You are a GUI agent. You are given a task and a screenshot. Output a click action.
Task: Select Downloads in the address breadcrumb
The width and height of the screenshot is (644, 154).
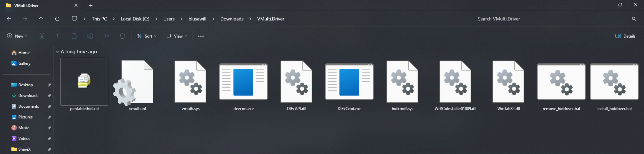[x=232, y=19]
